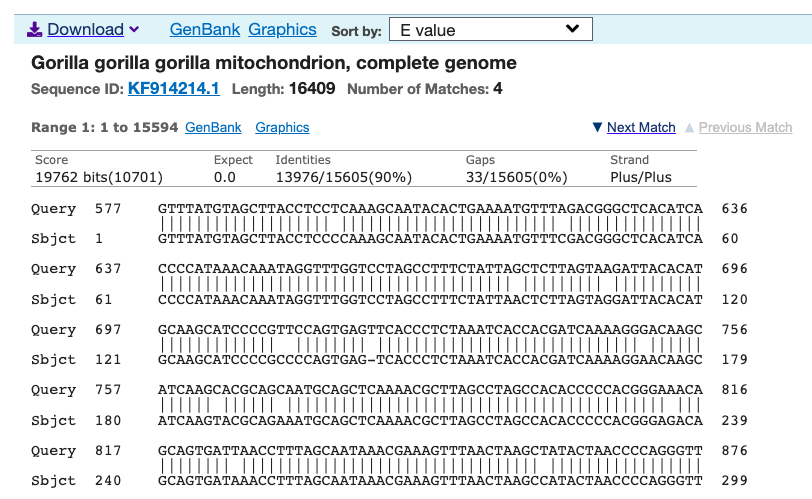Screen dimensions: 812x499
Task: Open the Sort by E value dropdown
Action: pos(489,30)
